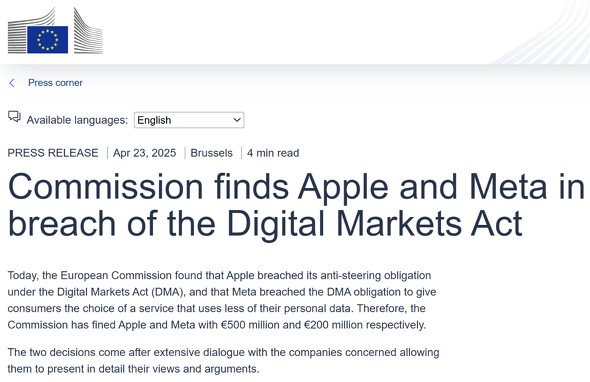Image resolution: width=590 pixels, height=382 pixels.
Task: Click the "4 min read" indicator
Action: point(273,153)
